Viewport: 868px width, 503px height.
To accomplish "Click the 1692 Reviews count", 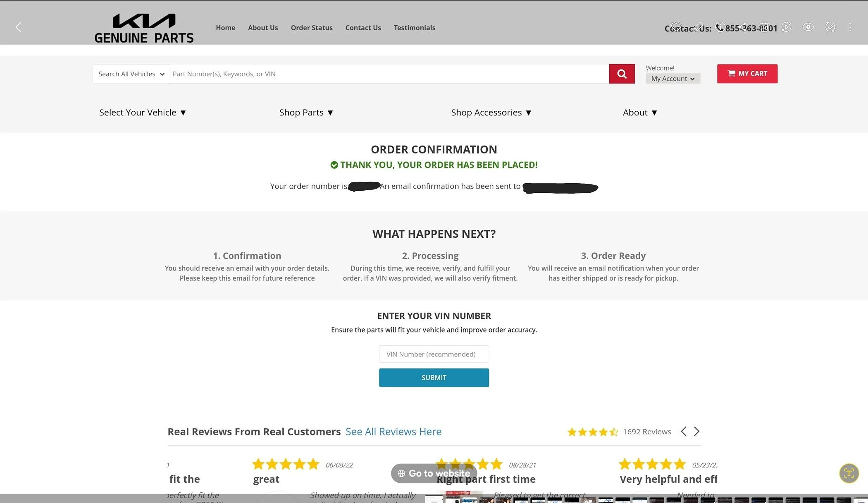I will pos(647,431).
